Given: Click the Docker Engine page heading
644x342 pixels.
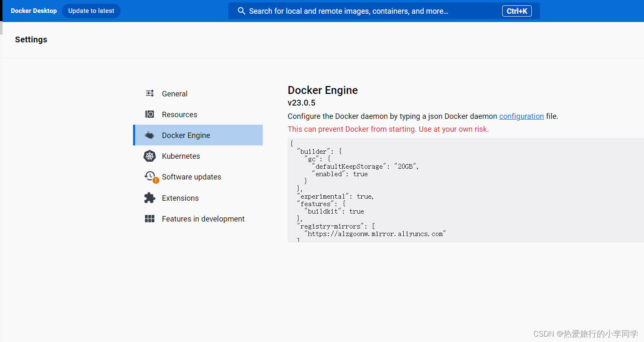Looking at the screenshot, I should tap(323, 90).
